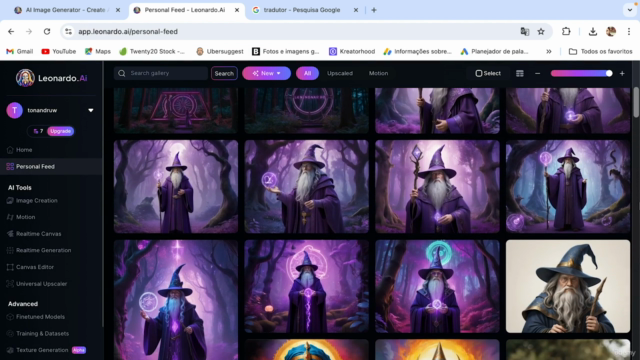Click the Training & Datasets icon

(10, 333)
